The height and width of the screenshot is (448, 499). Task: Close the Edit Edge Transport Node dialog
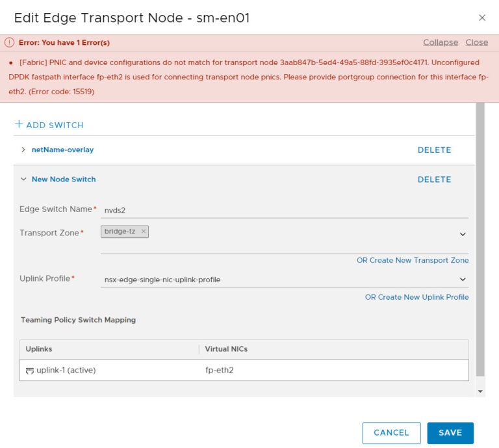tap(481, 18)
